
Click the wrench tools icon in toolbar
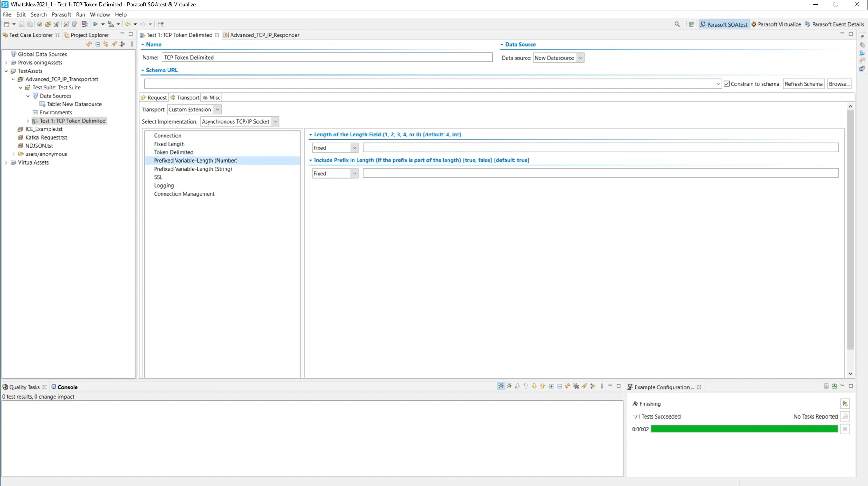pos(56,24)
